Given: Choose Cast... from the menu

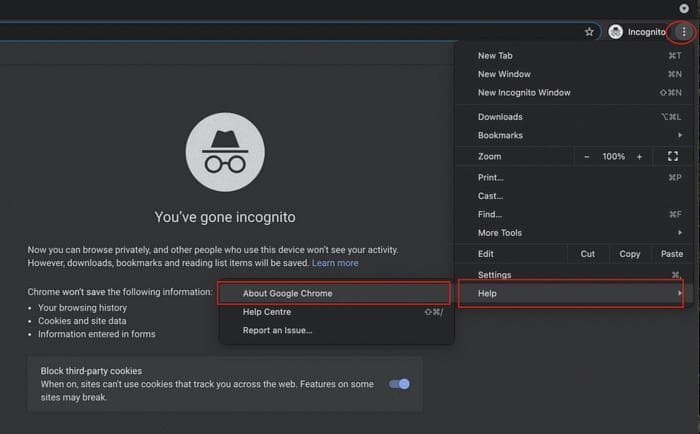Looking at the screenshot, I should pos(575,196).
